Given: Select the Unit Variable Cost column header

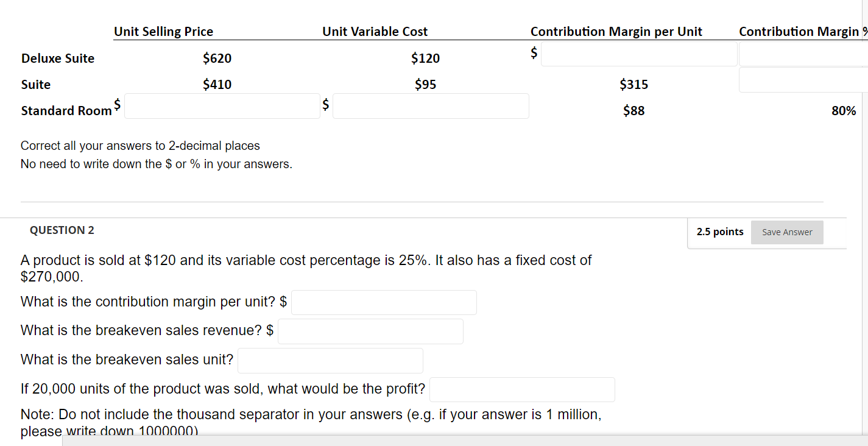Looking at the screenshot, I should coord(375,31).
